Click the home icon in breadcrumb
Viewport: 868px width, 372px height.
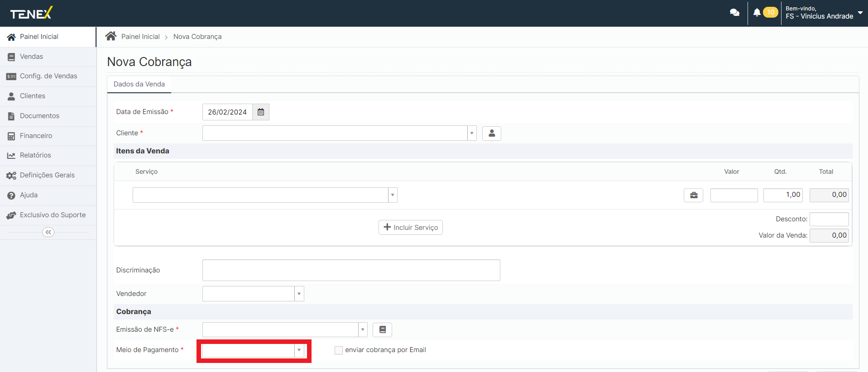point(111,37)
